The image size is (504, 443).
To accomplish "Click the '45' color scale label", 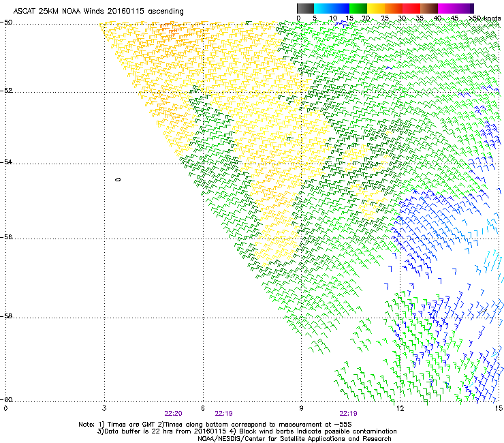I will [454, 18].
